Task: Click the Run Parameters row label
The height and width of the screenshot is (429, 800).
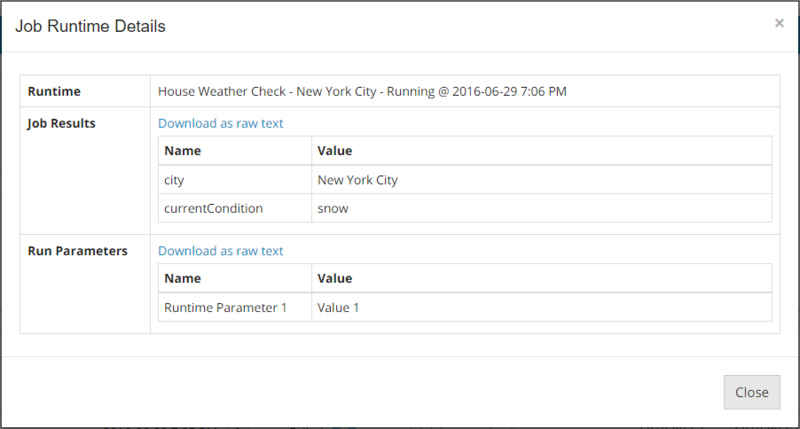Action: (77, 251)
